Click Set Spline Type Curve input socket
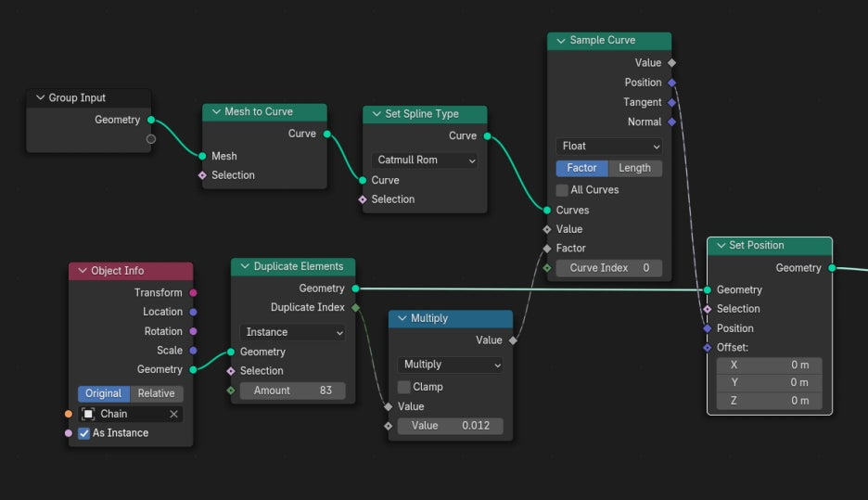Image resolution: width=868 pixels, height=500 pixels. pyautogui.click(x=363, y=181)
